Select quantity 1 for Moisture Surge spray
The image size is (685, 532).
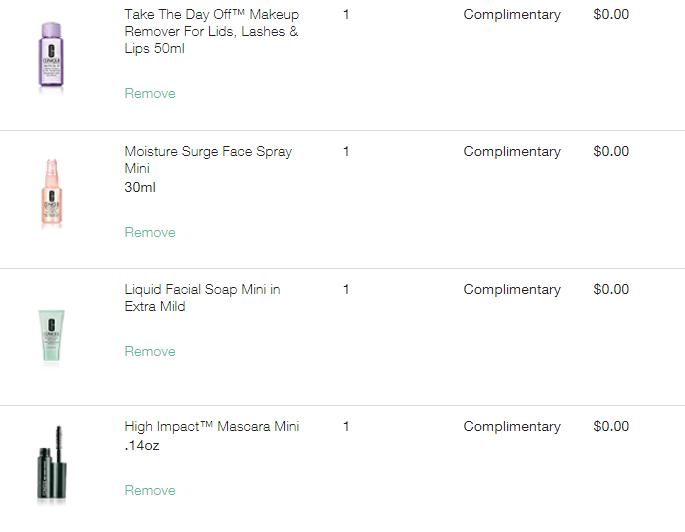346,152
